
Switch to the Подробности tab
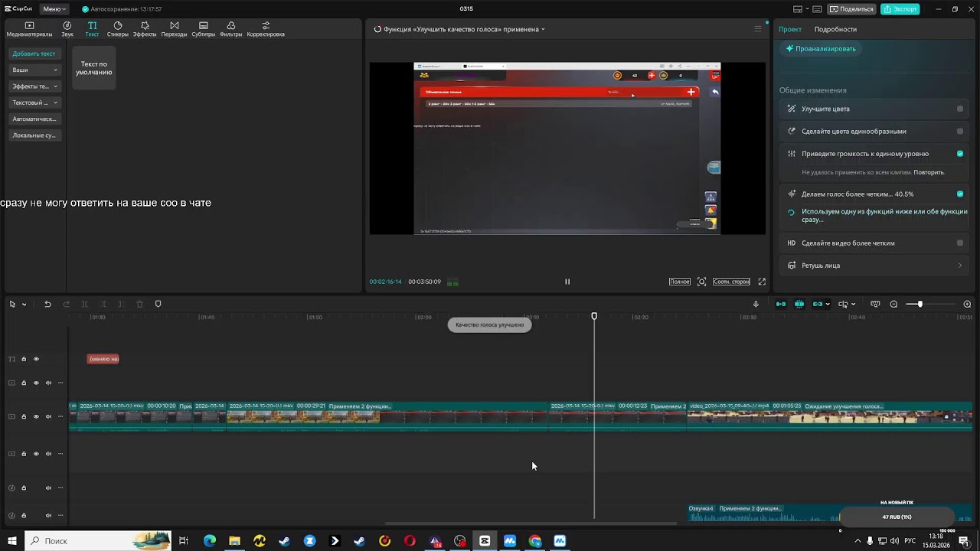835,29
